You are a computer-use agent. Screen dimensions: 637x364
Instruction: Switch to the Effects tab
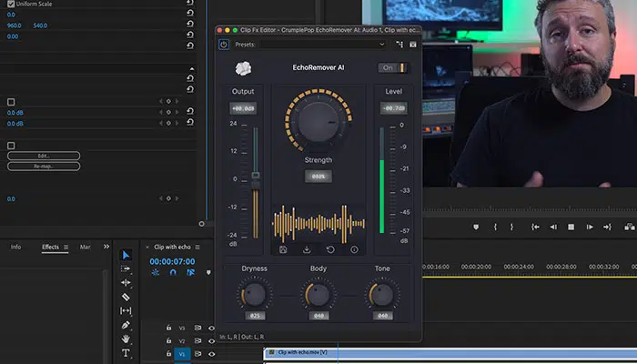(50, 247)
